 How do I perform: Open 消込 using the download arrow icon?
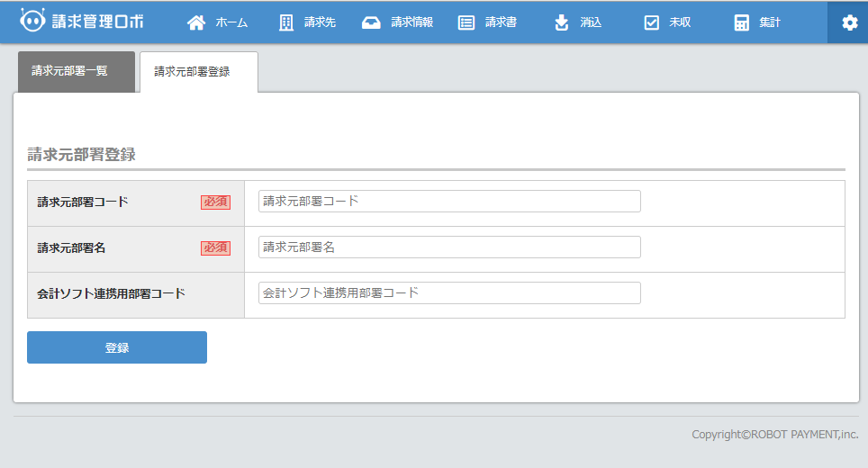562,22
